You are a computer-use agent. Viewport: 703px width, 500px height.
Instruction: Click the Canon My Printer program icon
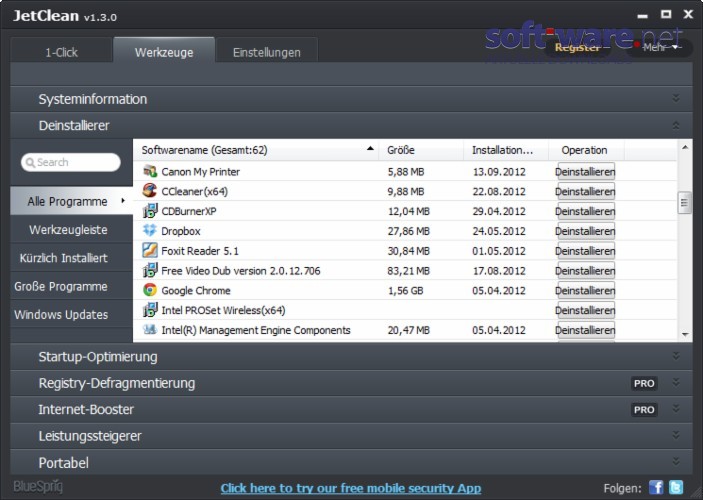coord(150,171)
